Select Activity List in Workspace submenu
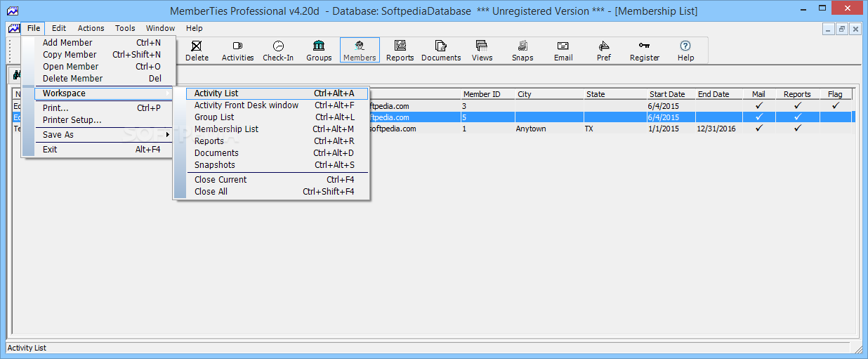 [x=277, y=93]
